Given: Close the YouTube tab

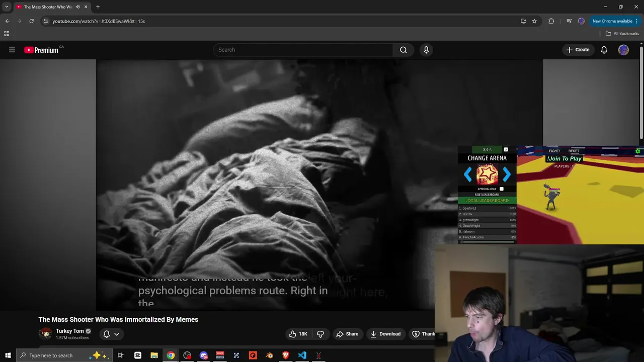Looking at the screenshot, I should [86, 7].
